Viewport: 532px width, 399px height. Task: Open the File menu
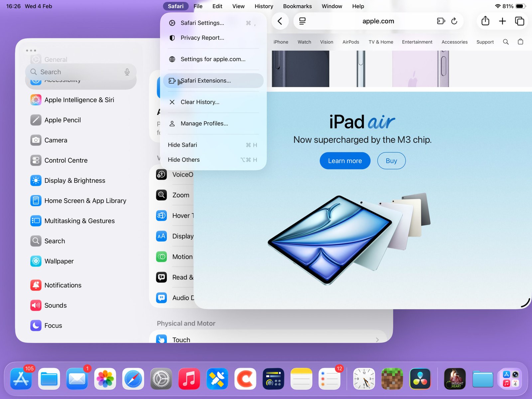click(x=198, y=6)
